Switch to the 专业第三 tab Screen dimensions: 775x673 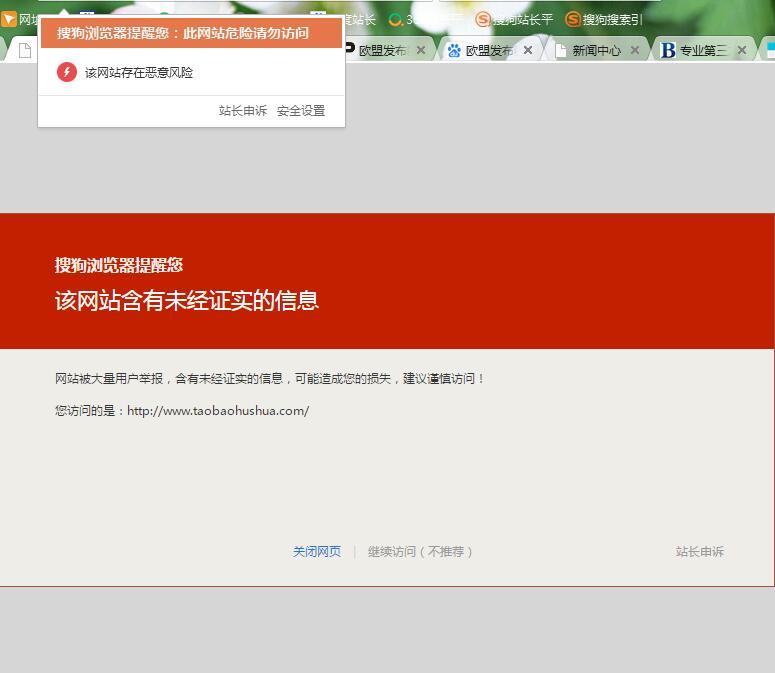click(702, 50)
